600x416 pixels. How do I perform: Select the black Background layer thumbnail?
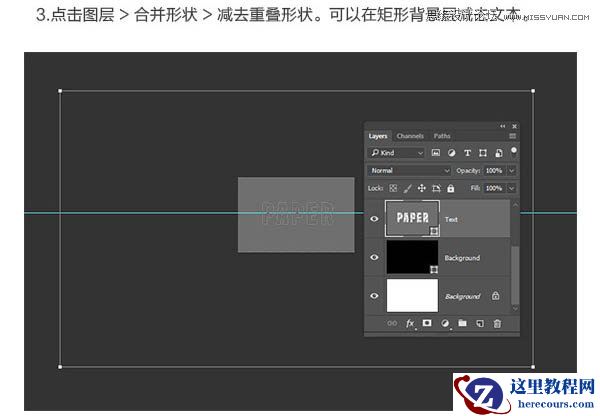point(412,257)
